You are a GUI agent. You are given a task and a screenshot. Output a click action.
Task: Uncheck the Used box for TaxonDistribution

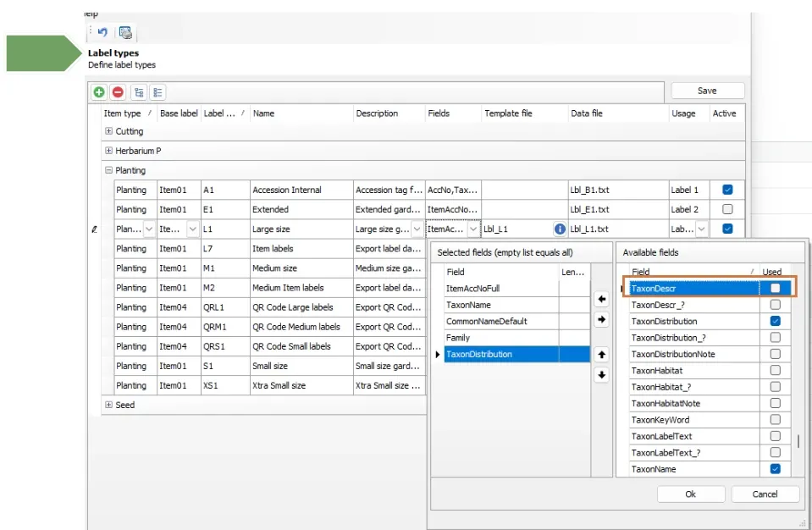point(775,321)
